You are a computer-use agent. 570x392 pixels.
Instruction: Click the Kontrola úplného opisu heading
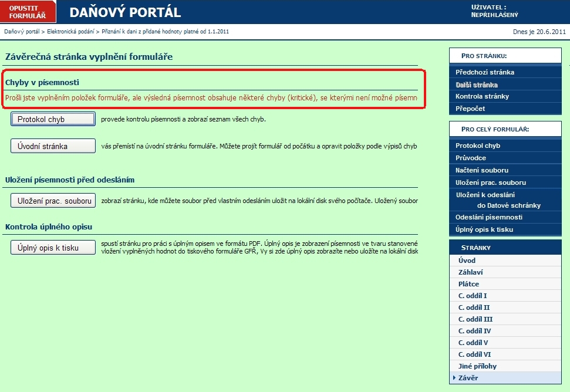tap(49, 227)
